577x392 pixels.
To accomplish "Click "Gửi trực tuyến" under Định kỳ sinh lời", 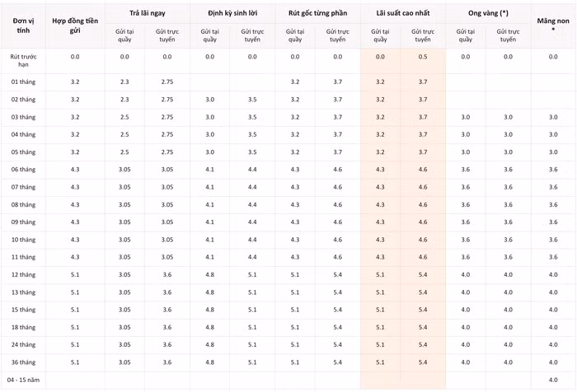I will coord(252,35).
